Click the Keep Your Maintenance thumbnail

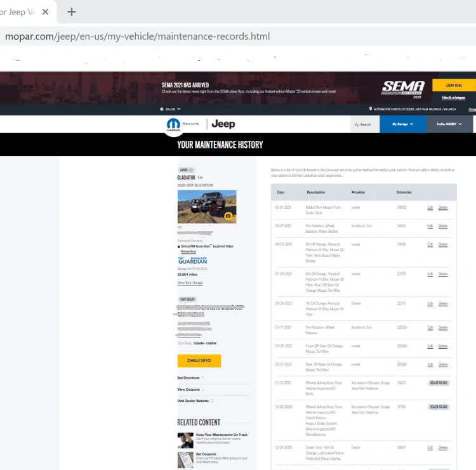coord(185,440)
